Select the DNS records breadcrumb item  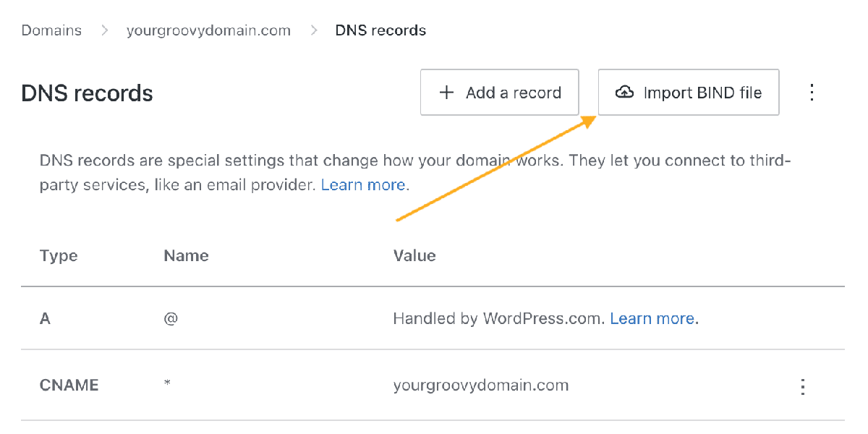(x=380, y=30)
